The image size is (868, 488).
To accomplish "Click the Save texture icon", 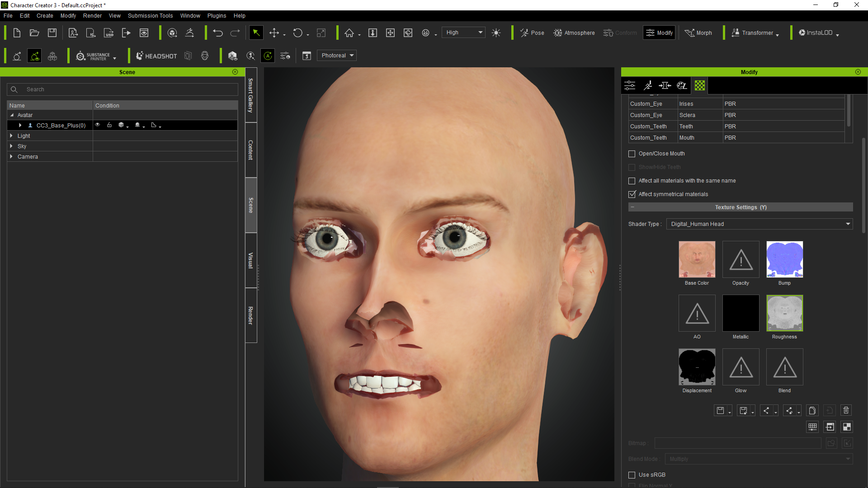I will (721, 410).
